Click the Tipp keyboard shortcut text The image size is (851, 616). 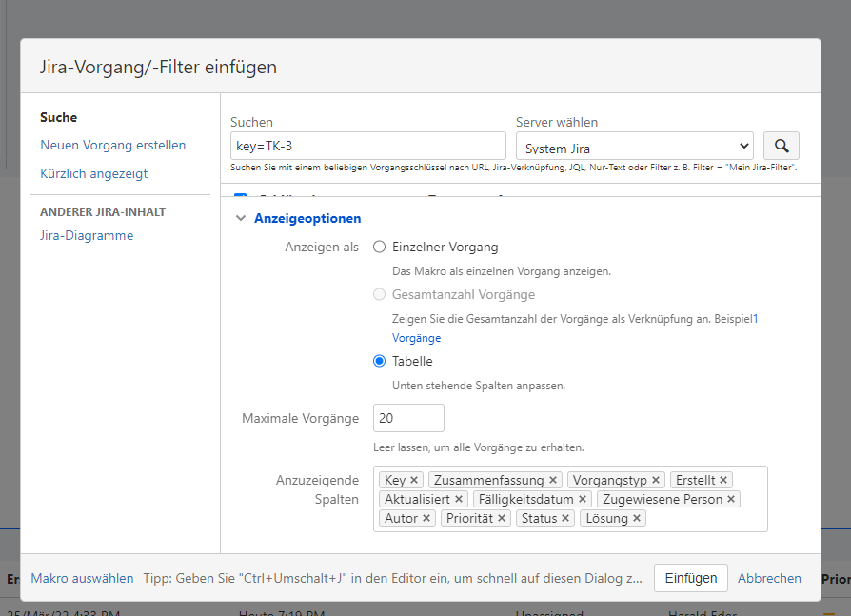(392, 578)
